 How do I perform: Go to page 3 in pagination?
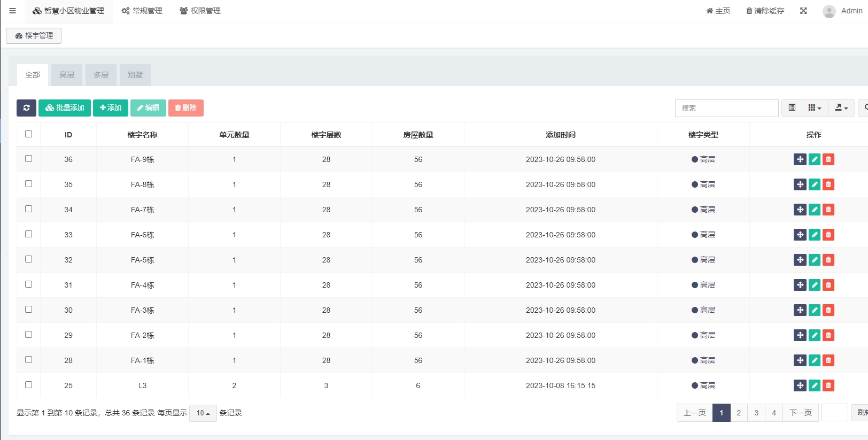click(756, 413)
